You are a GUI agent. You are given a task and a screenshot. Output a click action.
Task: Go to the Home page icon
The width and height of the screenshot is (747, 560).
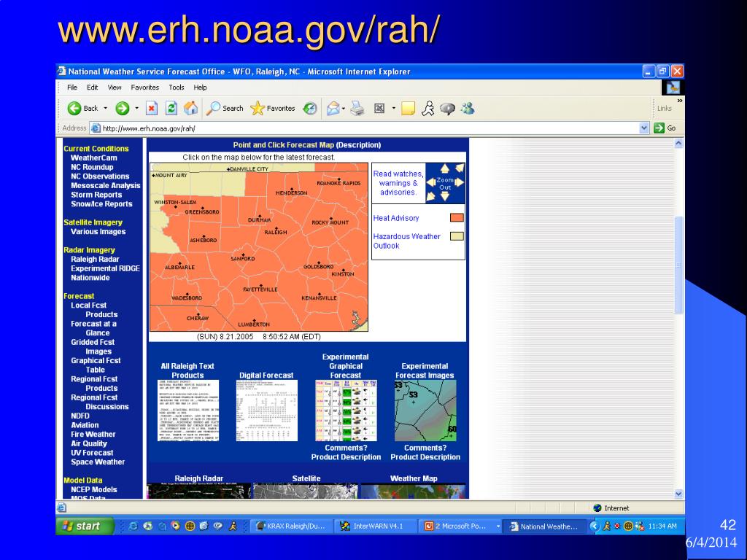[190, 109]
